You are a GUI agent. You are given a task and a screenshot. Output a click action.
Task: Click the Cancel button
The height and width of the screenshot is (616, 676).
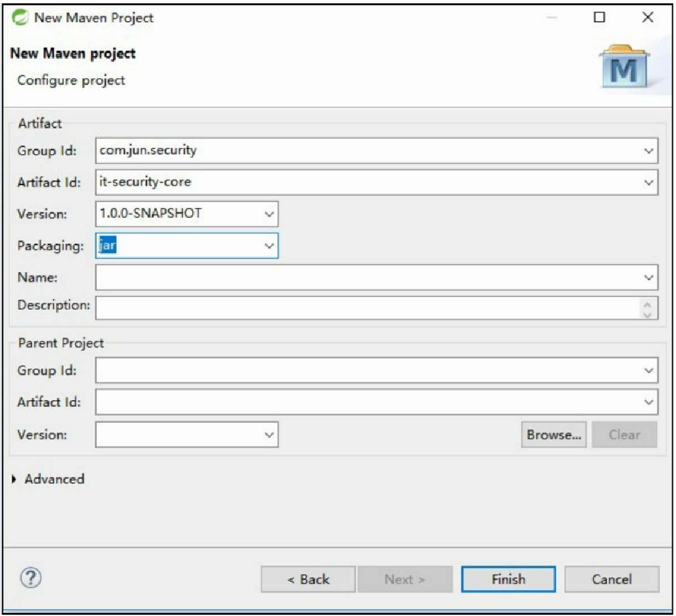click(612, 579)
